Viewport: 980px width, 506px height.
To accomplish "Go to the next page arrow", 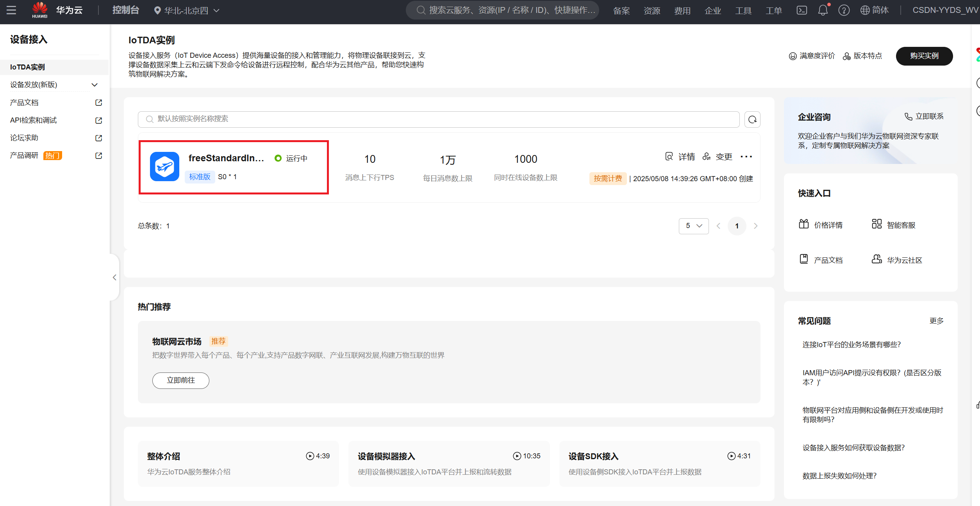I will (x=755, y=226).
